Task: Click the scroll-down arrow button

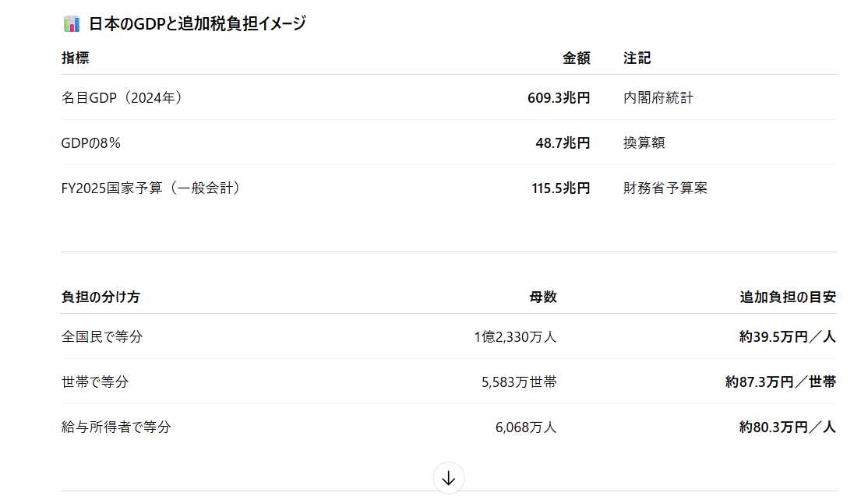Action: tap(448, 478)
